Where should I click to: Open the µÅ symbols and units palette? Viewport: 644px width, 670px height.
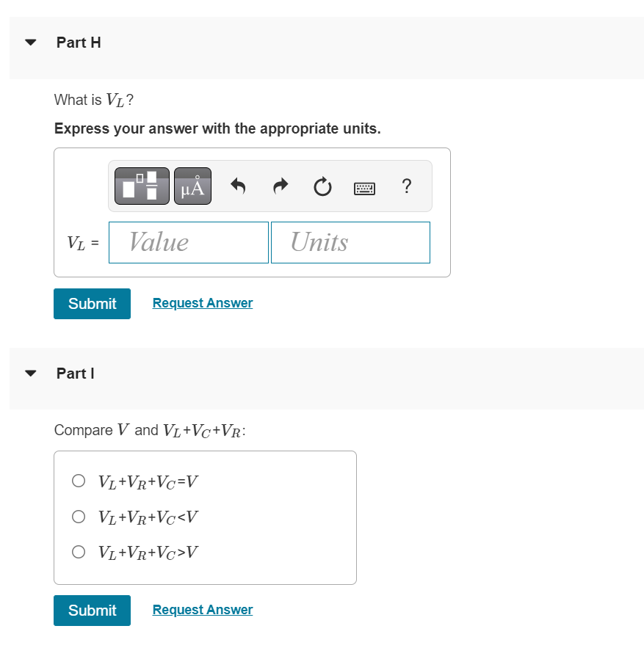coord(192,186)
